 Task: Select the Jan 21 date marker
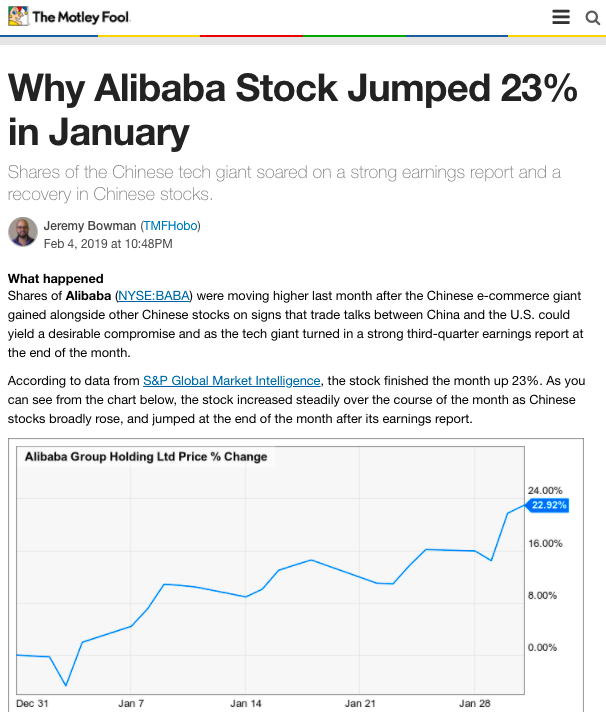[x=360, y=703]
